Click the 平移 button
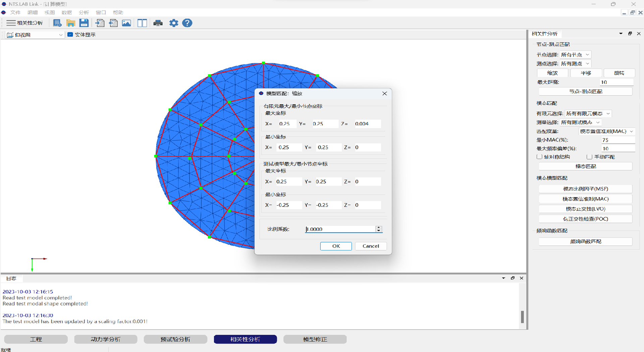The width and height of the screenshot is (644, 352). tap(586, 73)
